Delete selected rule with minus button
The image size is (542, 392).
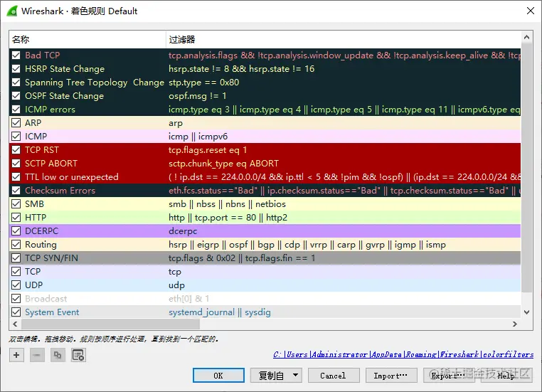(37, 355)
